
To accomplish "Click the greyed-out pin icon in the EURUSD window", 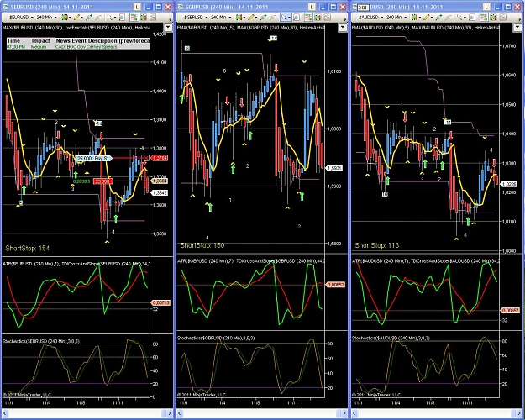I will click(x=98, y=17).
